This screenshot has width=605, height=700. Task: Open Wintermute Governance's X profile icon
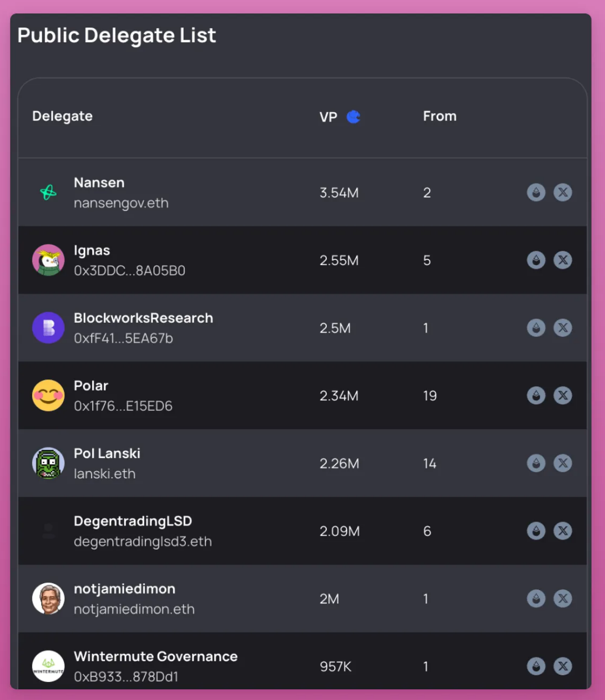pyautogui.click(x=562, y=666)
